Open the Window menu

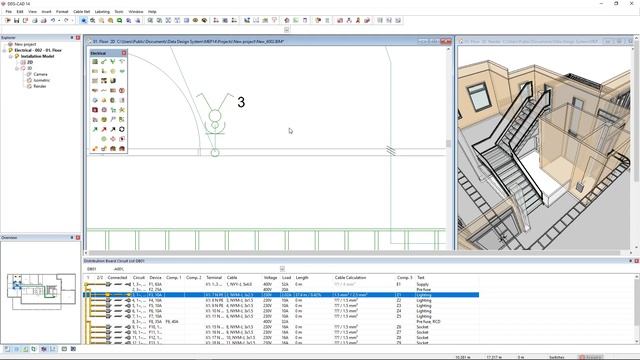click(136, 12)
